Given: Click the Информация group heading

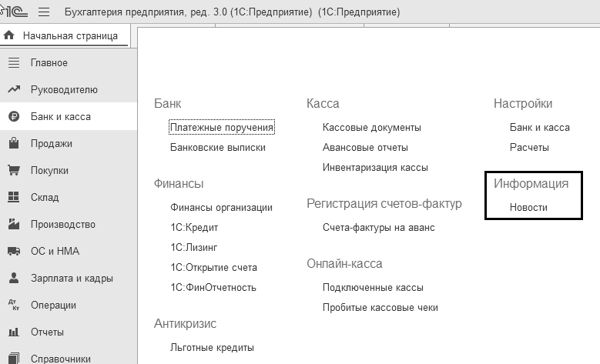Looking at the screenshot, I should pos(531,183).
